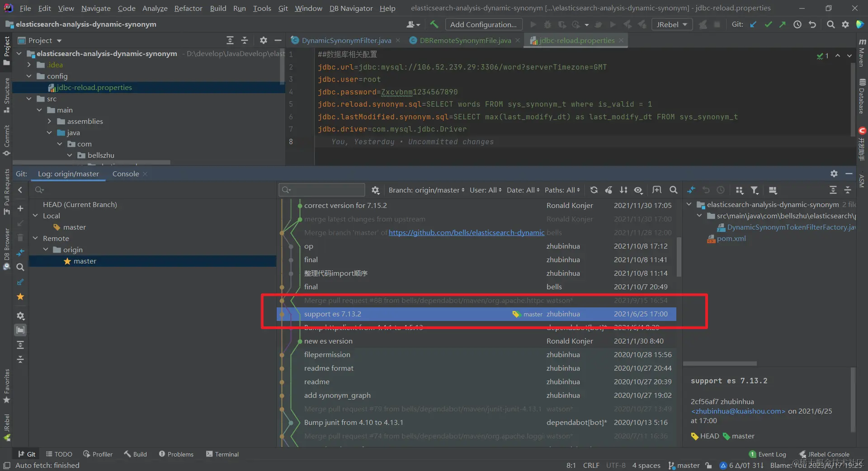This screenshot has height=471, width=868.
Task: Switch to DBRemoteSynonymFile.java tab
Action: pos(465,40)
